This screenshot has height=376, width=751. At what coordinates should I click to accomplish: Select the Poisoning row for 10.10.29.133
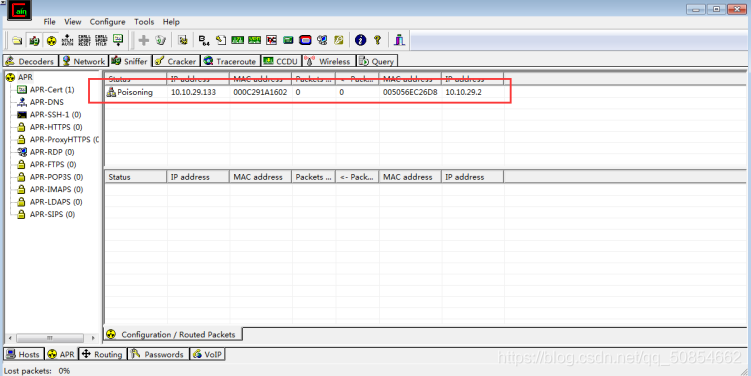[x=304, y=92]
